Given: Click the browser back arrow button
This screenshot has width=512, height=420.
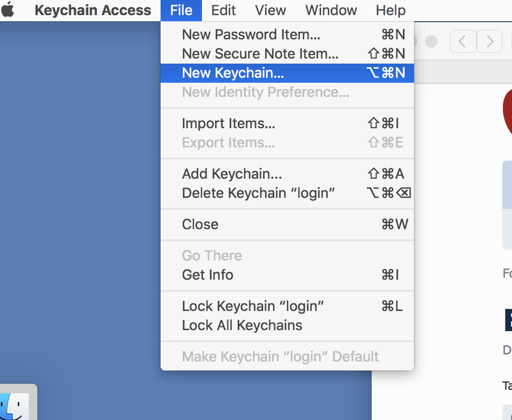Looking at the screenshot, I should coord(463,41).
